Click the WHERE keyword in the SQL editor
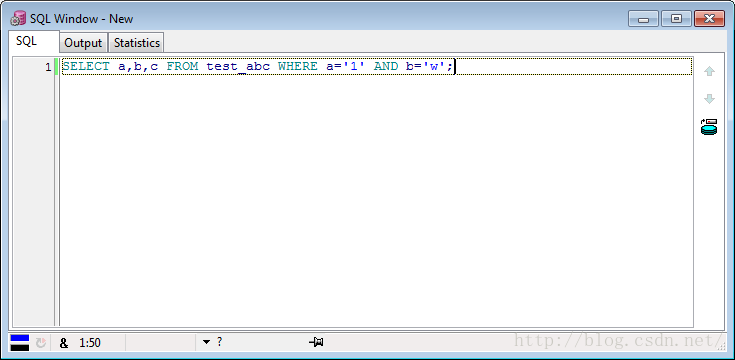The height and width of the screenshot is (360, 735). 298,67
